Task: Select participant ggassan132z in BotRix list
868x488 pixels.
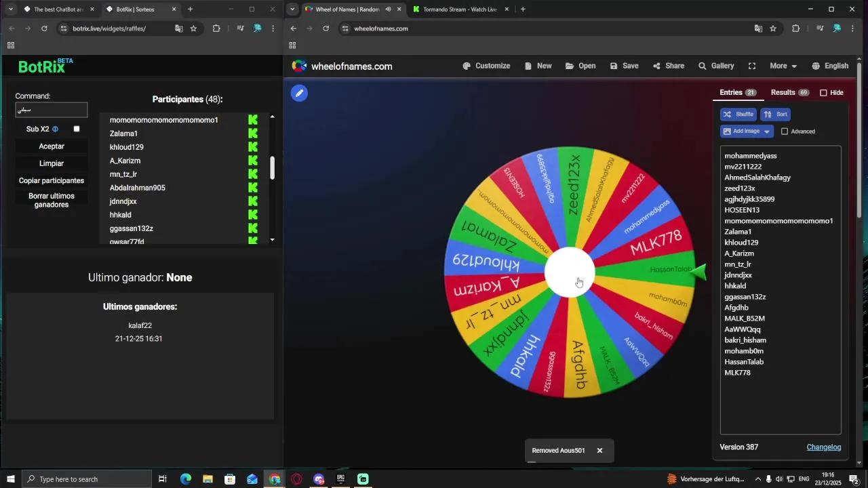Action: (x=132, y=228)
